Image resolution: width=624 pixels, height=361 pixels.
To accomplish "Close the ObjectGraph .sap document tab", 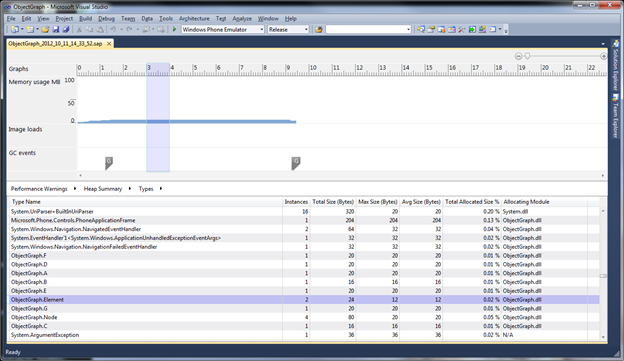I will pyautogui.click(x=109, y=44).
